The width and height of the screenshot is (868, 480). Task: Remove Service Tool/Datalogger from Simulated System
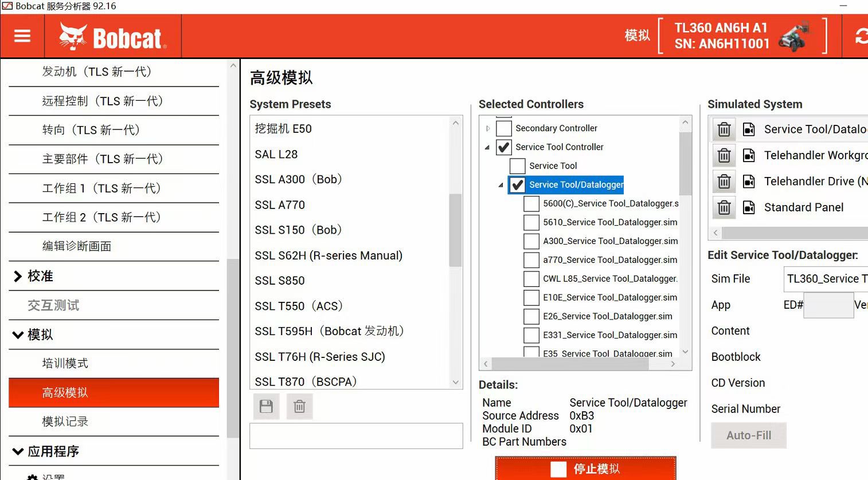tap(724, 129)
